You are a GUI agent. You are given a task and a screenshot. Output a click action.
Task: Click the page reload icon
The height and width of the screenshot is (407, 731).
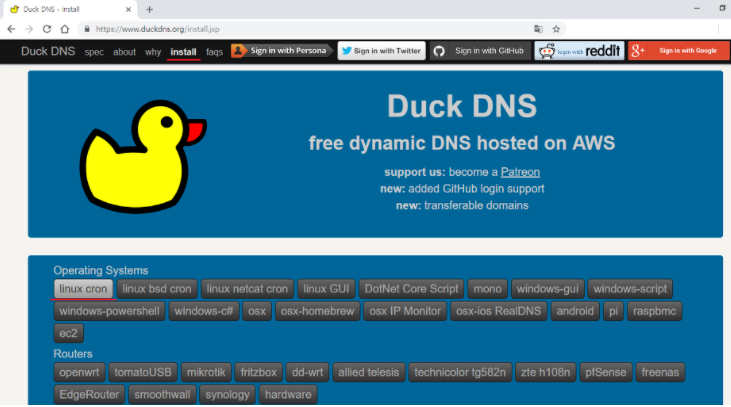coord(47,29)
